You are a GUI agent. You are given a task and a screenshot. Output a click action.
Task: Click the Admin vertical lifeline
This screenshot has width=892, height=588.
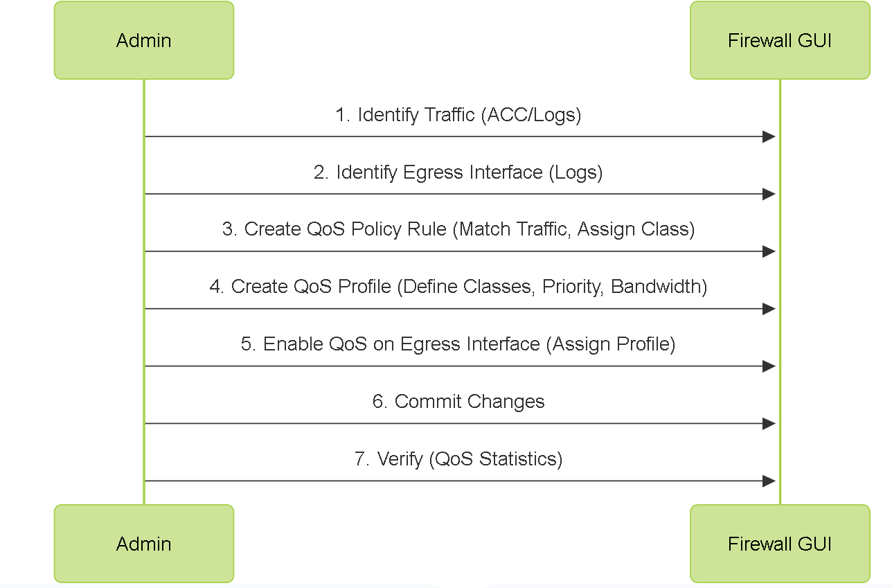[144, 292]
